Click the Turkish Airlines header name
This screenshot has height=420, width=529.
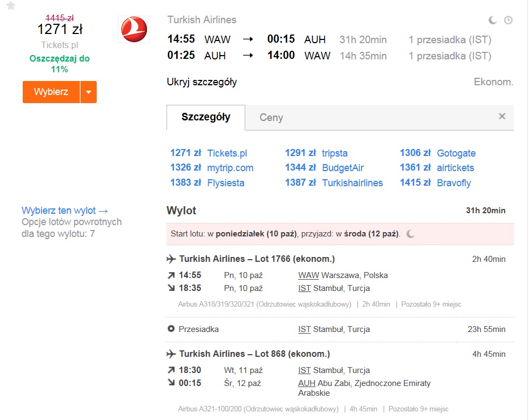click(202, 20)
